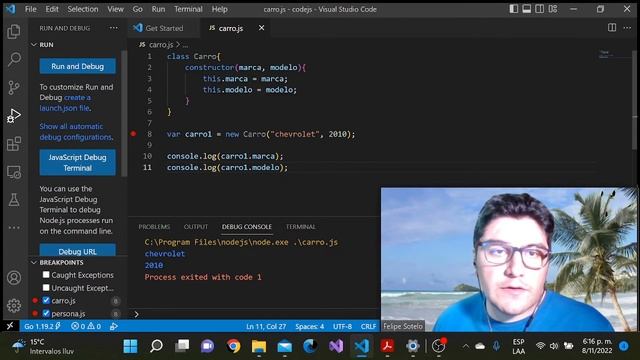Open the Selection menu

(83, 9)
